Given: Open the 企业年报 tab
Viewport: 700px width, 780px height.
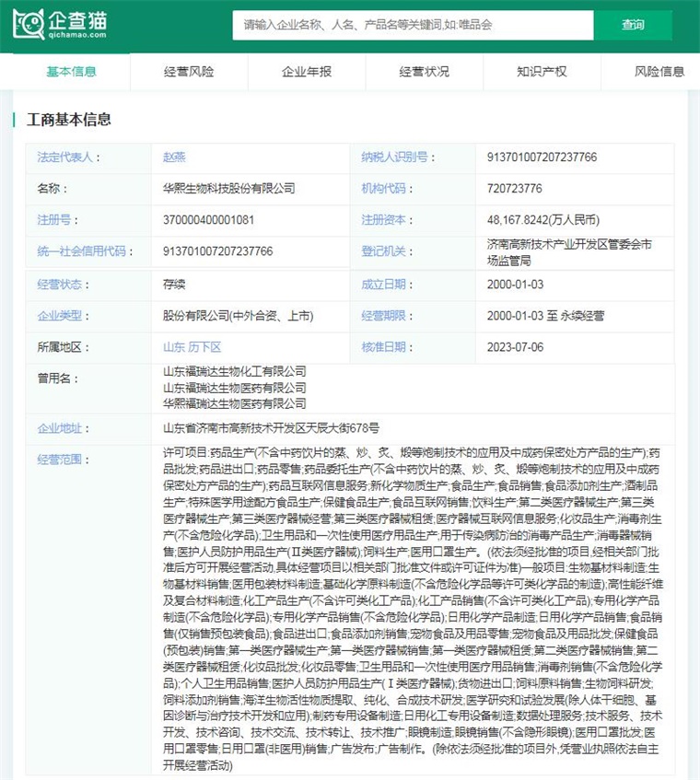Looking at the screenshot, I should (307, 72).
